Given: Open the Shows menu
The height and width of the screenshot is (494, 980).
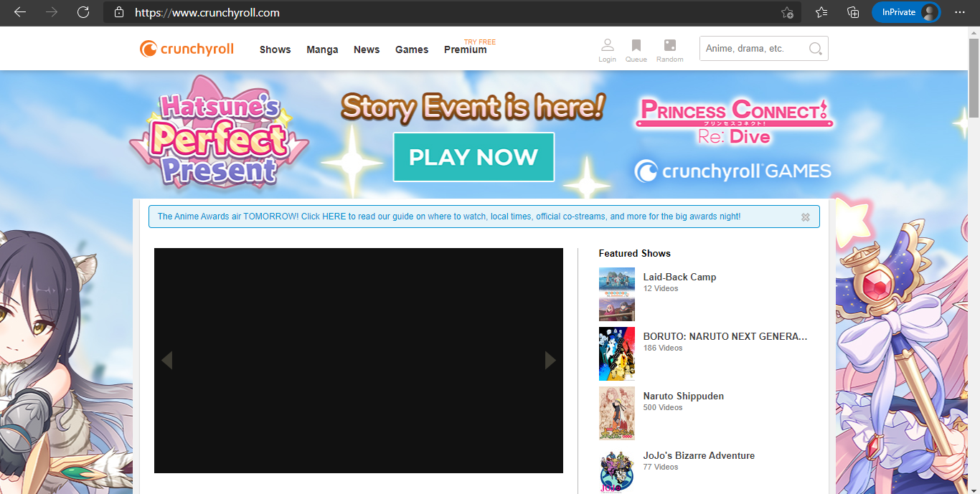Looking at the screenshot, I should (x=275, y=49).
